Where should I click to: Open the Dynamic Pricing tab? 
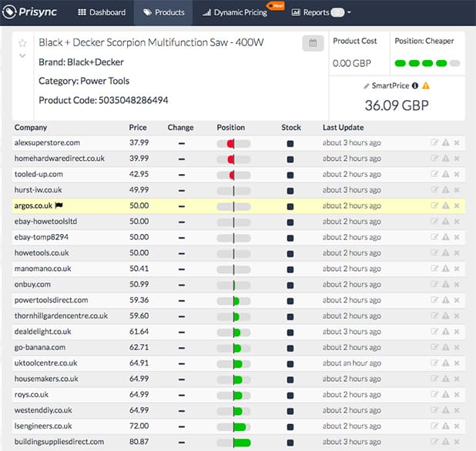pyautogui.click(x=235, y=12)
